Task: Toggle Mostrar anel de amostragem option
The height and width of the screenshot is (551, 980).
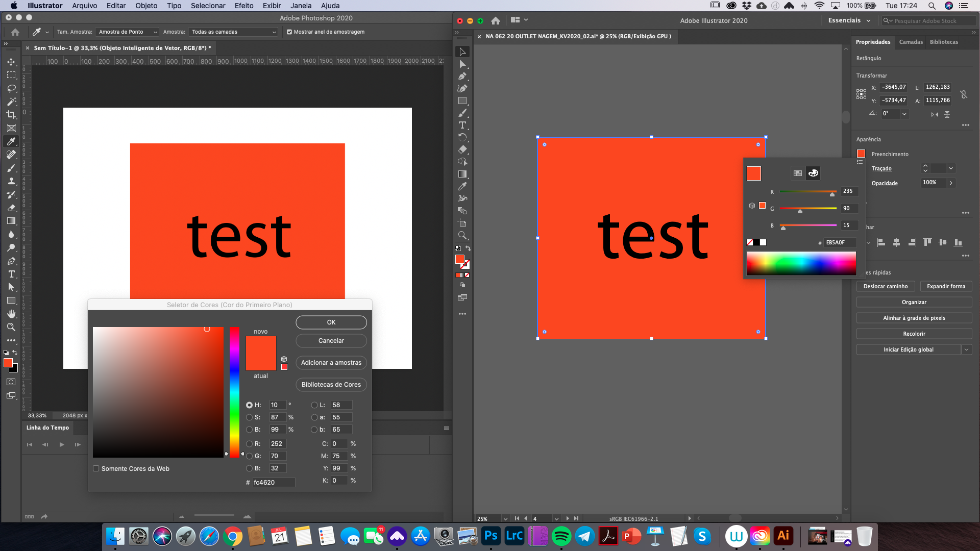Action: click(289, 32)
